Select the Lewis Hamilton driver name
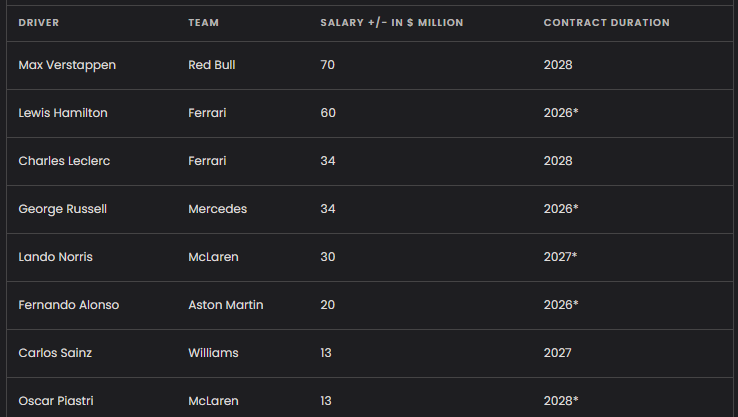 63,113
